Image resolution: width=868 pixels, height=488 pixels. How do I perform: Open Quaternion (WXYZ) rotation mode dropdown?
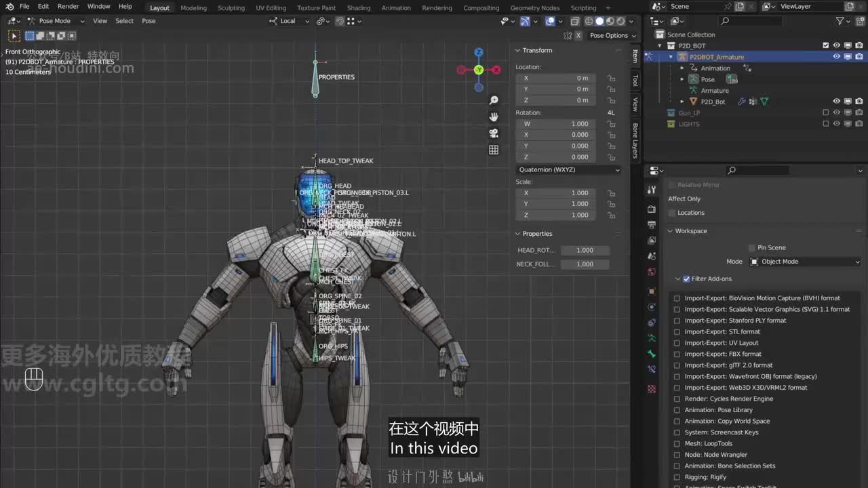pyautogui.click(x=569, y=169)
